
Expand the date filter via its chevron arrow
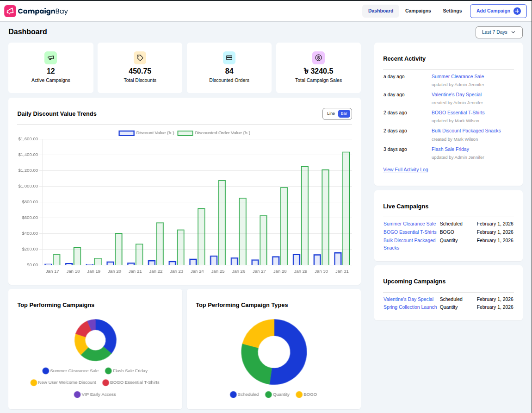tap(514, 32)
